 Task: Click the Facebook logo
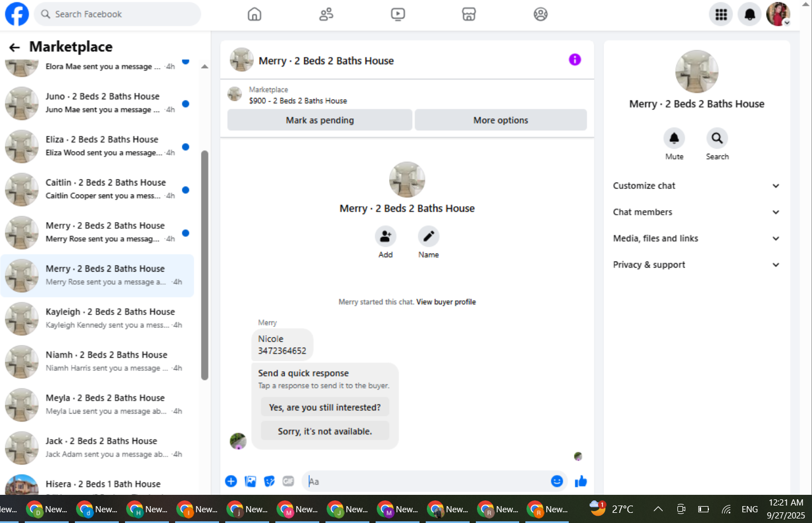[x=17, y=14]
